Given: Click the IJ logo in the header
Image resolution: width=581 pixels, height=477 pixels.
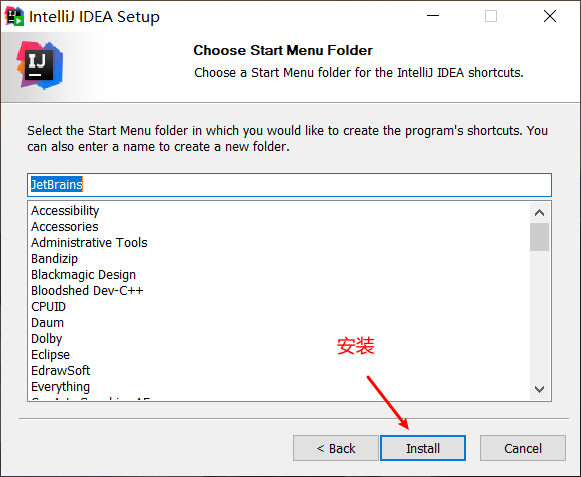Looking at the screenshot, I should click(x=40, y=65).
